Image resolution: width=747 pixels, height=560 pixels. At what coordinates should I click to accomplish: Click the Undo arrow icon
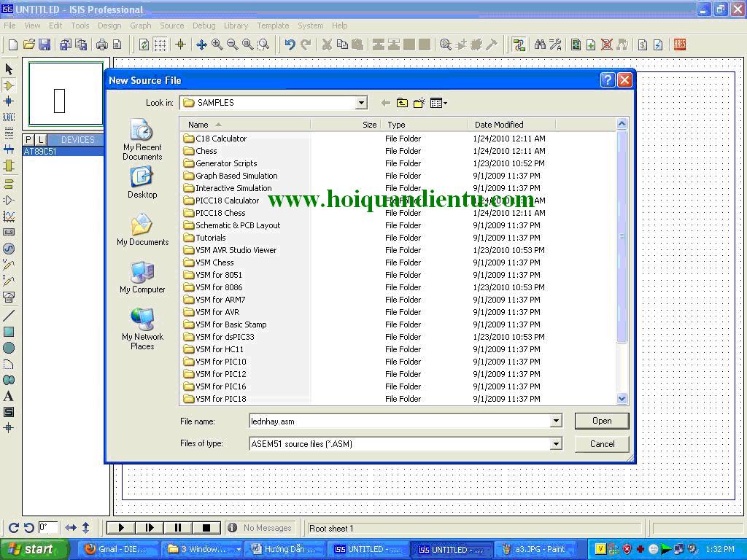(290, 44)
